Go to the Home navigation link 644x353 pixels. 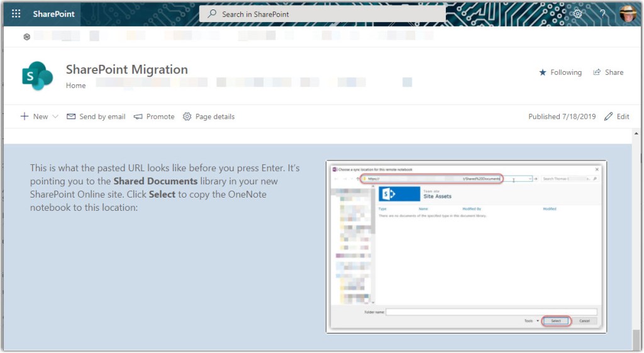(75, 86)
